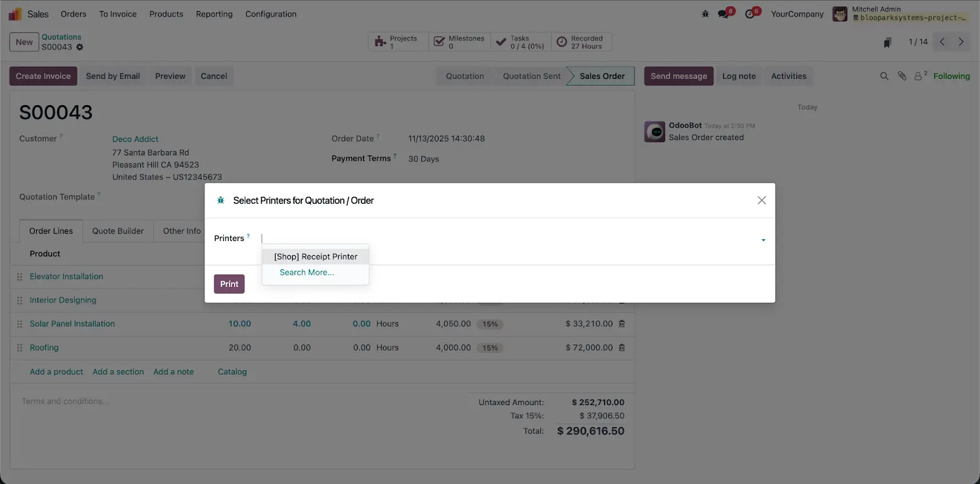Click the Print button in dialog
Screen dimensions: 980x484
point(229,284)
